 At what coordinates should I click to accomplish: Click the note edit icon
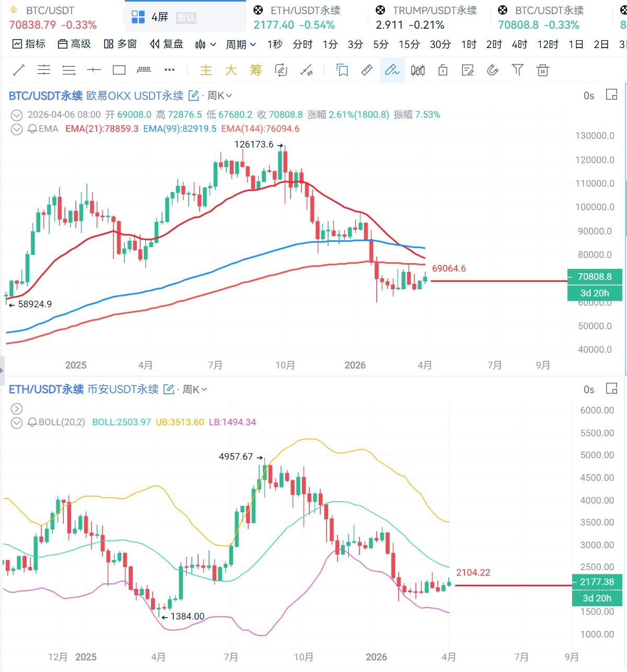(468, 70)
